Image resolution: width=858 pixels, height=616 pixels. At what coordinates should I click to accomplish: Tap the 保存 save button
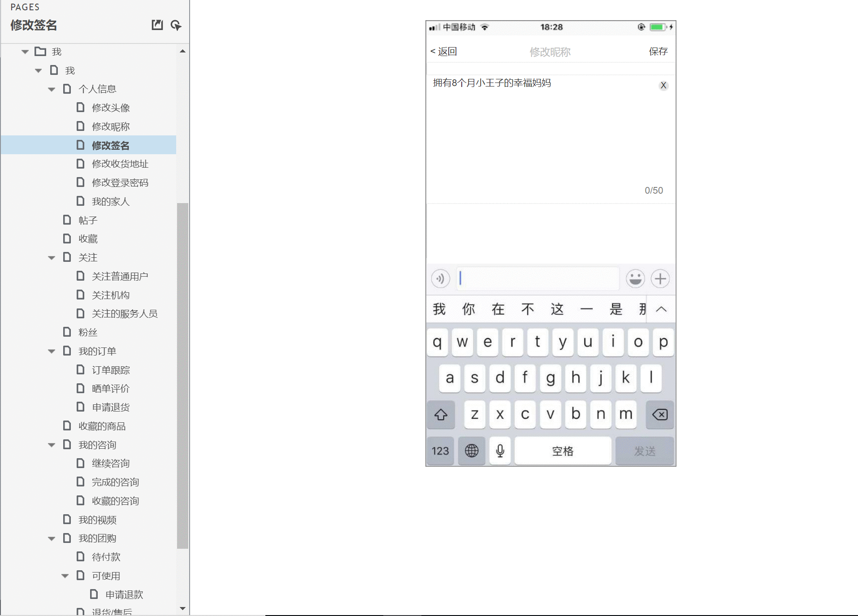click(658, 52)
